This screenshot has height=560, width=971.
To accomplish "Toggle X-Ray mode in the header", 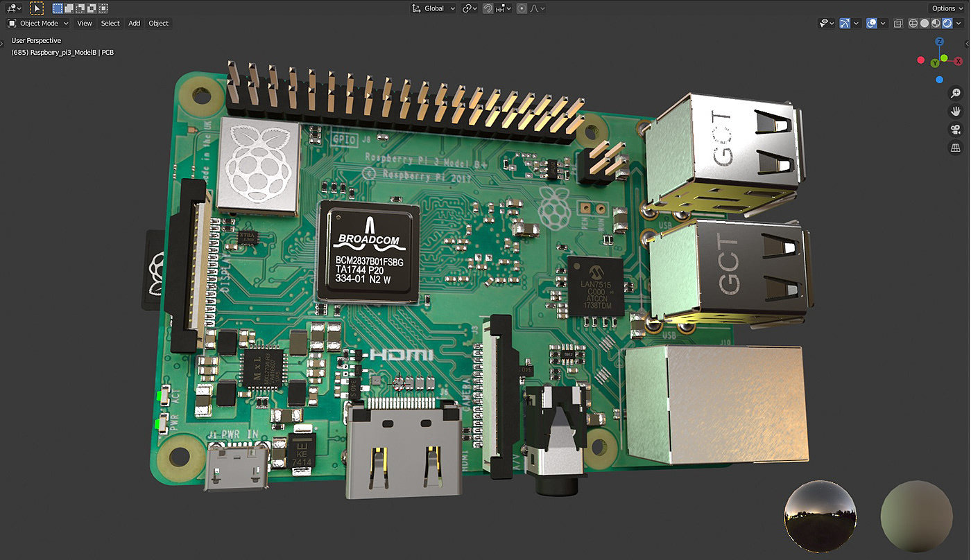I will pos(899,23).
